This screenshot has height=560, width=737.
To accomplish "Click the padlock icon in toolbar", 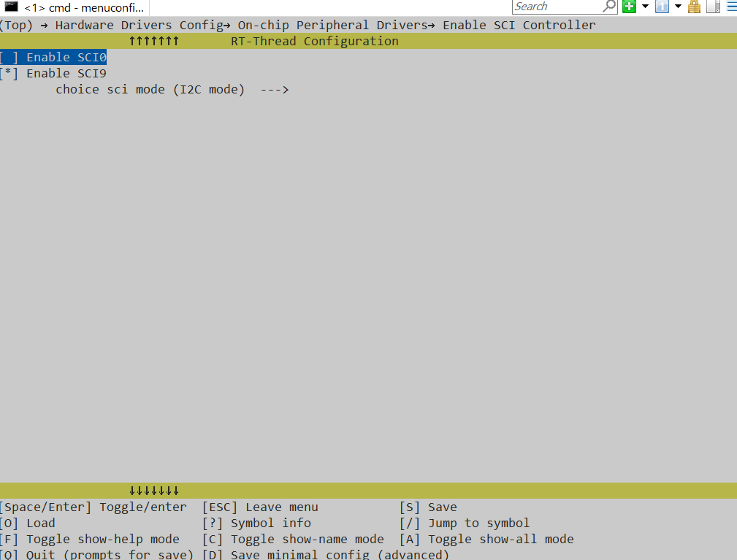I will (694, 7).
